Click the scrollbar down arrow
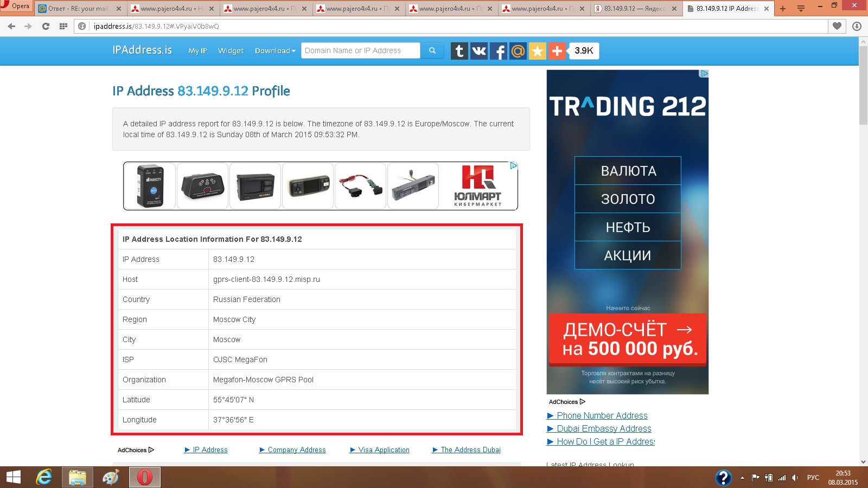 (863, 462)
